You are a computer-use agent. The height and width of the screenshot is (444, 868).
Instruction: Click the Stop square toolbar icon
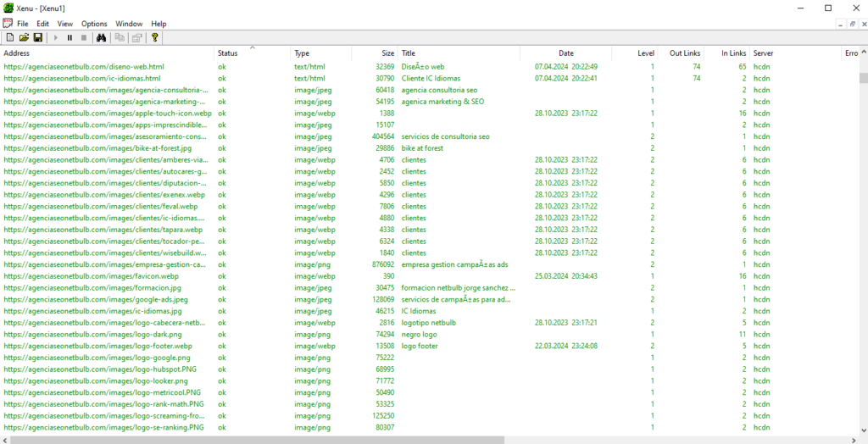83,38
